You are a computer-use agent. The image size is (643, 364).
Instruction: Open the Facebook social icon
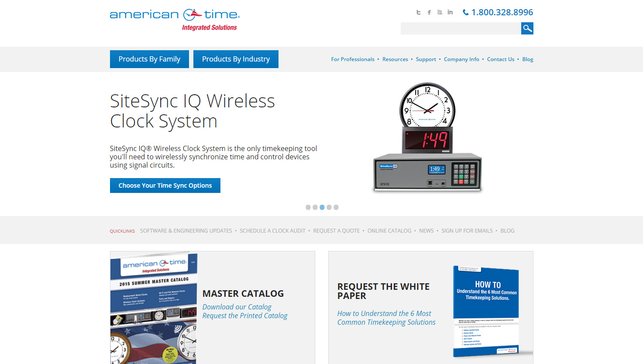[429, 12]
